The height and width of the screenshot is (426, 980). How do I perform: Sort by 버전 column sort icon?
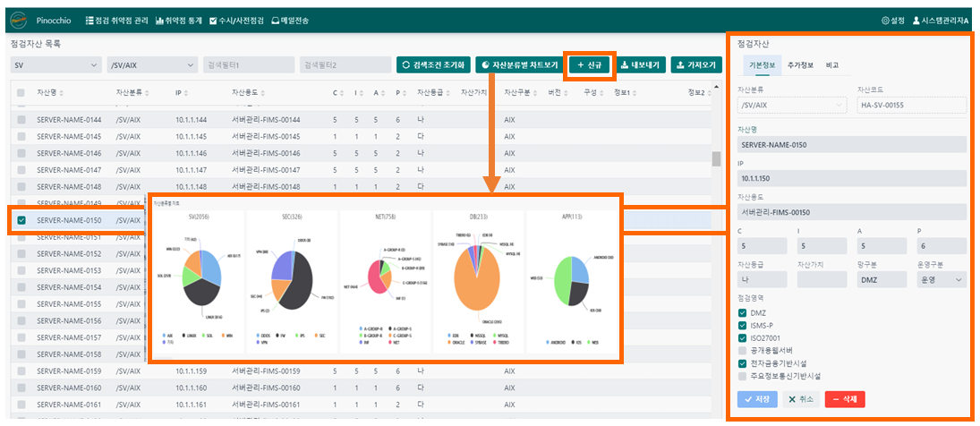(x=566, y=93)
